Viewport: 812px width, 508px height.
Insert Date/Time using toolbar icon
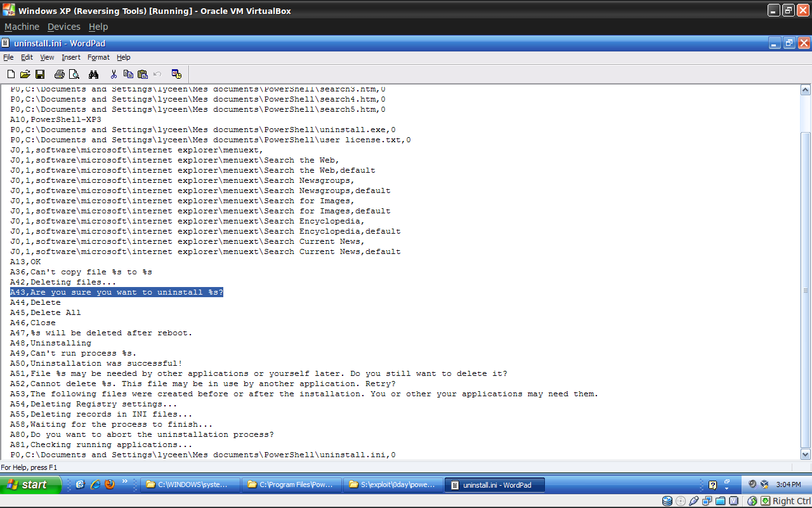coord(176,74)
